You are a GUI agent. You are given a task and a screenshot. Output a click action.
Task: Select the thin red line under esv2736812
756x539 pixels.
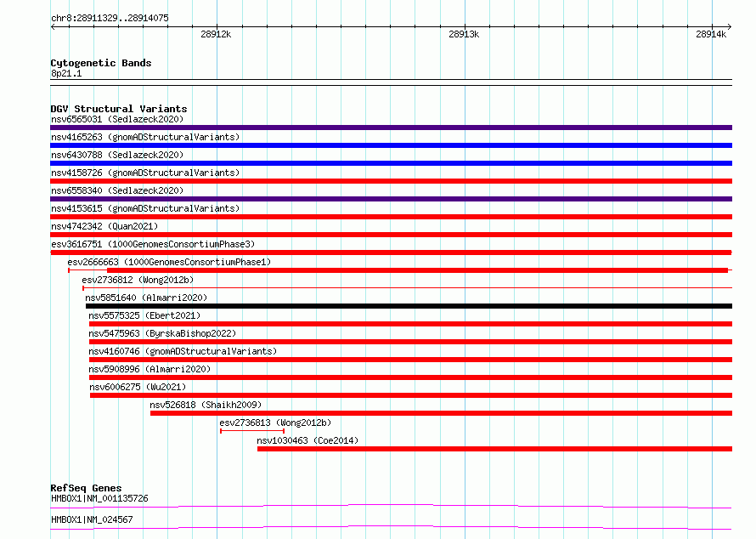(x=408, y=288)
